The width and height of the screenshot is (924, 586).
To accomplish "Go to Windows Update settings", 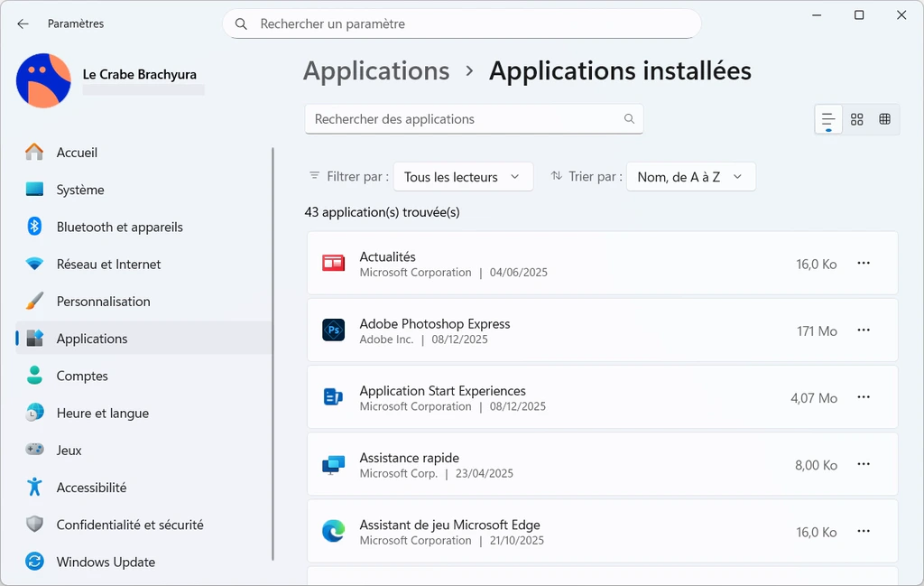I will tap(106, 562).
